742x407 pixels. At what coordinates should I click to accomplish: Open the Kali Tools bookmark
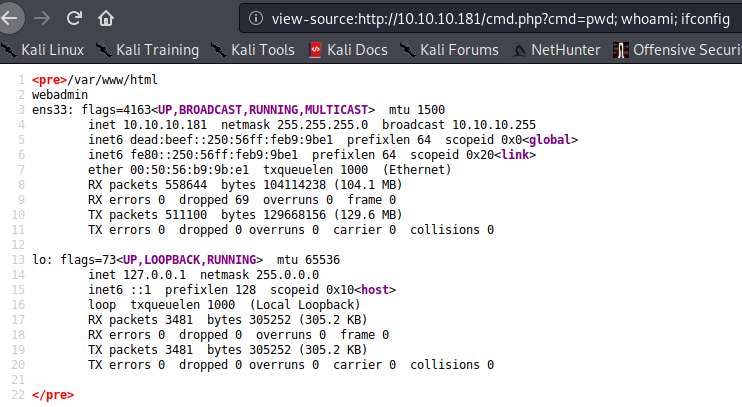pos(253,50)
